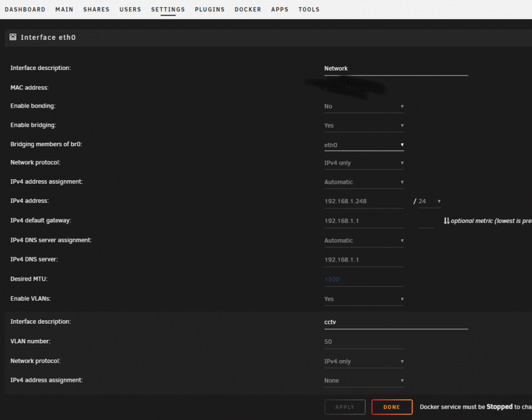Viewport: 532px width, 420px height.
Task: Click the optional metric sort icon
Action: point(446,221)
